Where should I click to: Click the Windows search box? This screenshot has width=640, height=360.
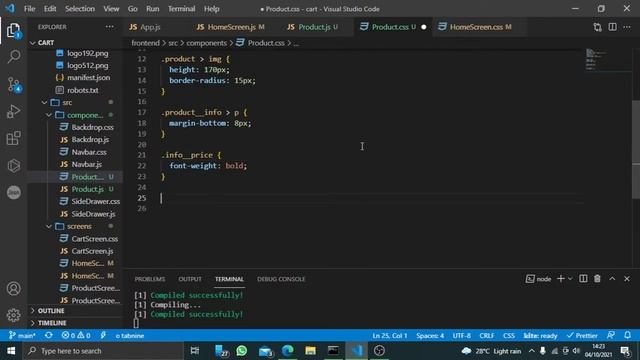point(104,351)
